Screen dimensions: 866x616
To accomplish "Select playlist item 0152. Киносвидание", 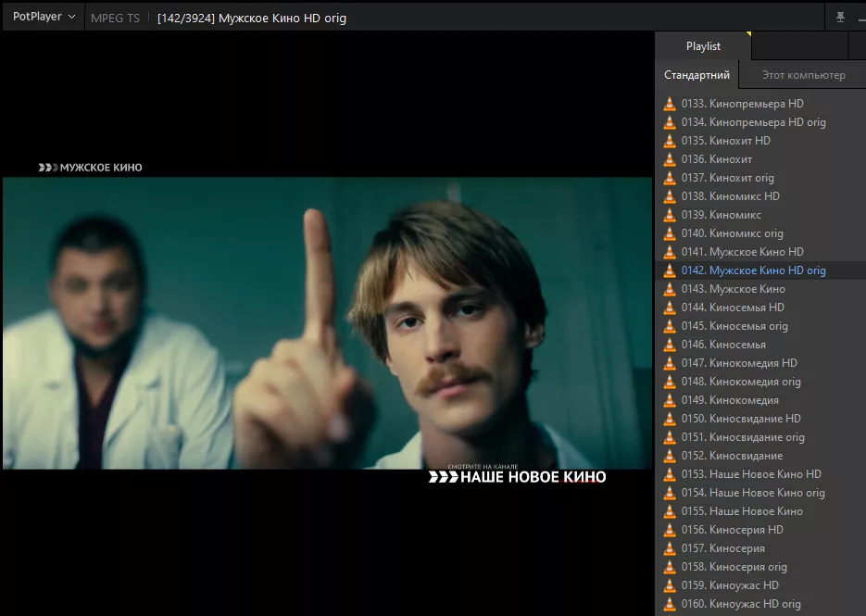I will click(x=760, y=456).
